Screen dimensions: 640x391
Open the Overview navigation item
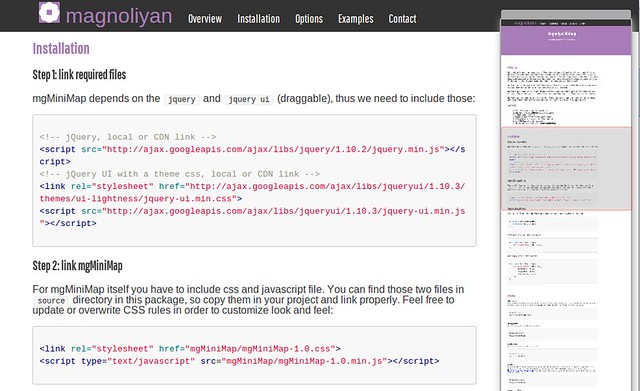tap(205, 19)
